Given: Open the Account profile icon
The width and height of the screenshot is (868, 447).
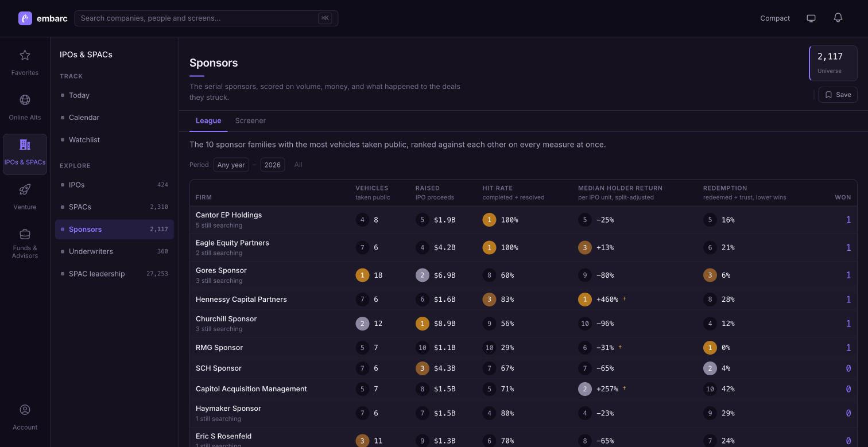Looking at the screenshot, I should (25, 410).
